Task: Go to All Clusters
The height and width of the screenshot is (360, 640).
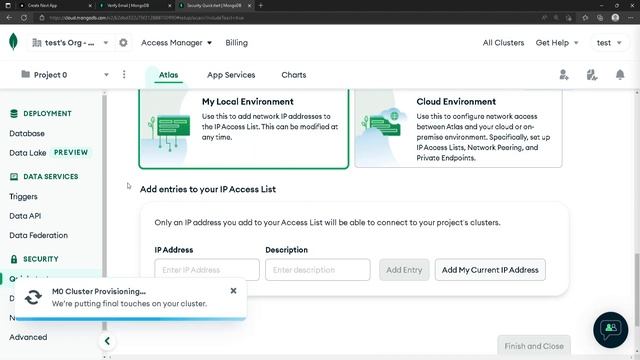Action: (503, 42)
